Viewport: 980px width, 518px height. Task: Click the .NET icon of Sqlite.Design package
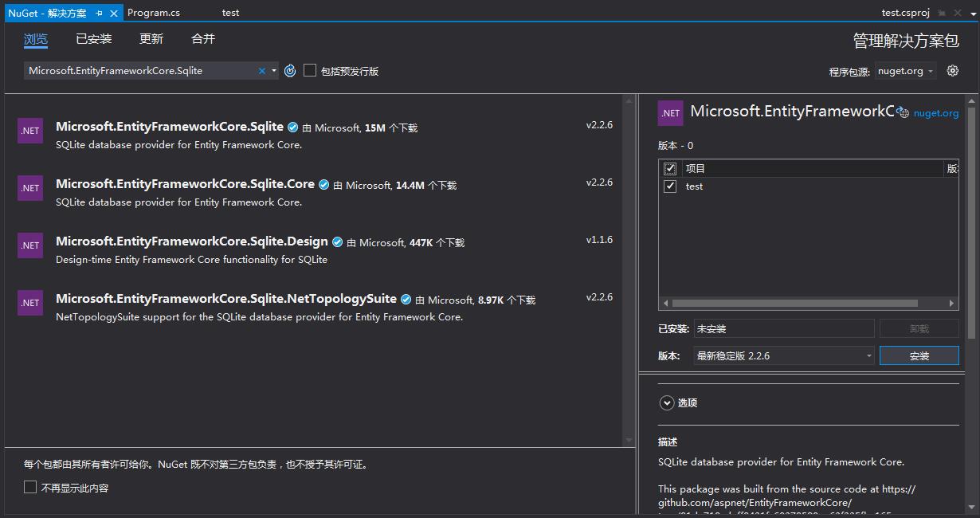coord(30,245)
